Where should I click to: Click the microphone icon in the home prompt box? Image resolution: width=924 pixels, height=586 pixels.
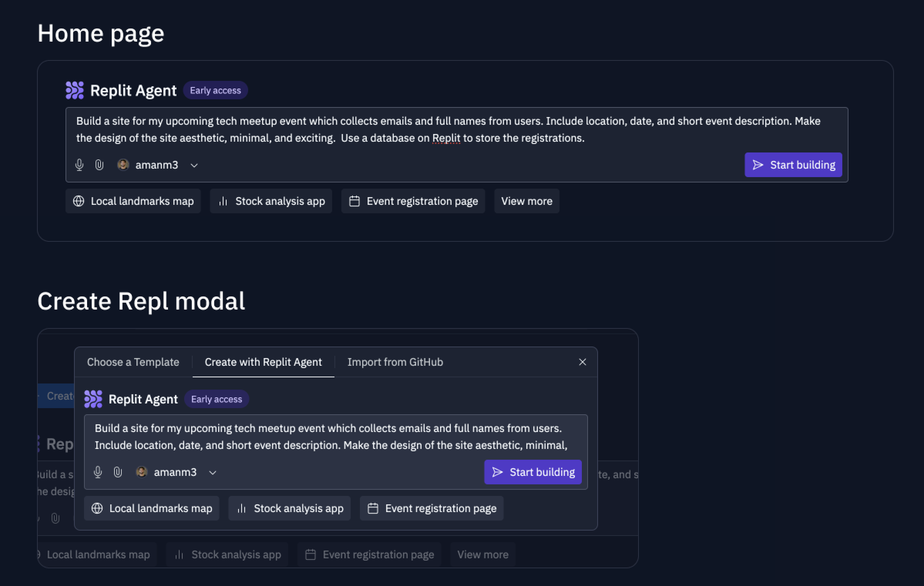click(79, 165)
